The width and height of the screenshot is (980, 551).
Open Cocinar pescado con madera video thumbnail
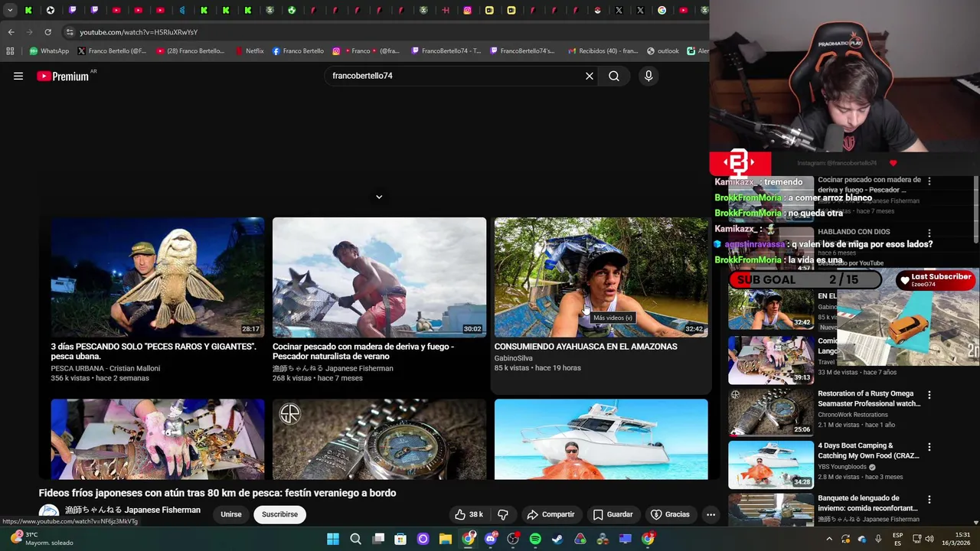(x=379, y=277)
